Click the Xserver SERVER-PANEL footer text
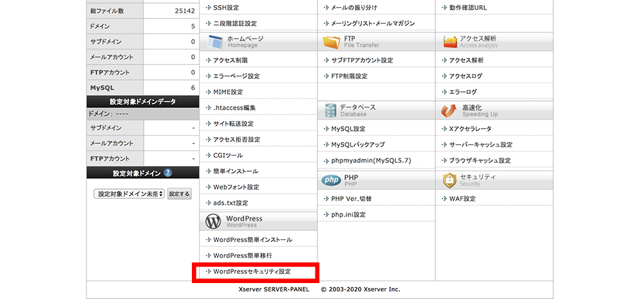The width and height of the screenshot is (644, 303). click(x=273, y=289)
